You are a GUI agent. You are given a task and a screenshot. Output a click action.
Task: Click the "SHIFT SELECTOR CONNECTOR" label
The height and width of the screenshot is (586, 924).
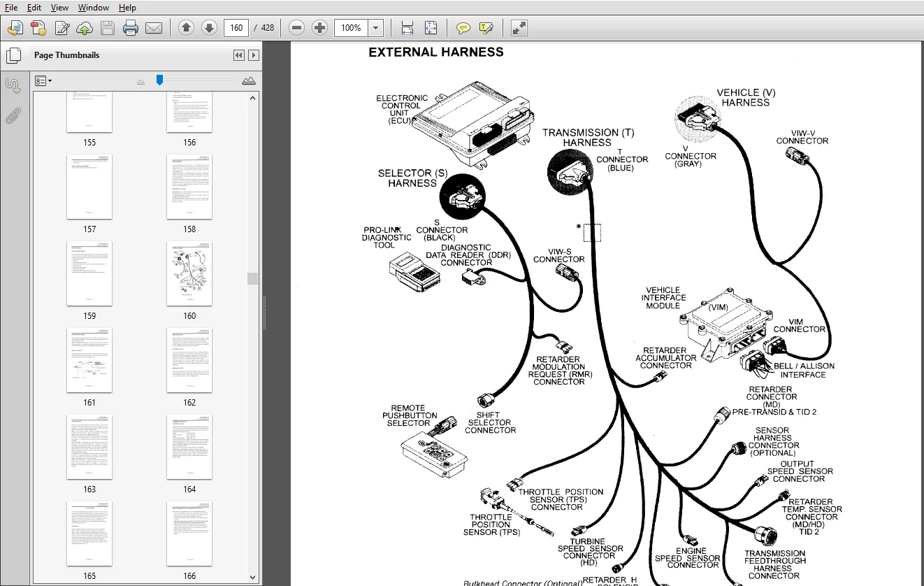490,422
